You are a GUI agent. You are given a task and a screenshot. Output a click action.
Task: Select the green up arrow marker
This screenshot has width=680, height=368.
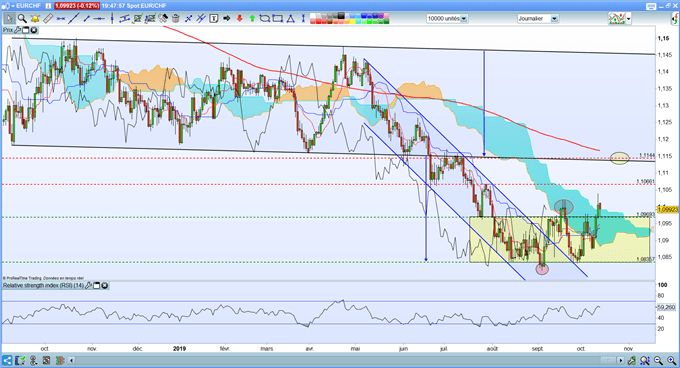pos(252,18)
